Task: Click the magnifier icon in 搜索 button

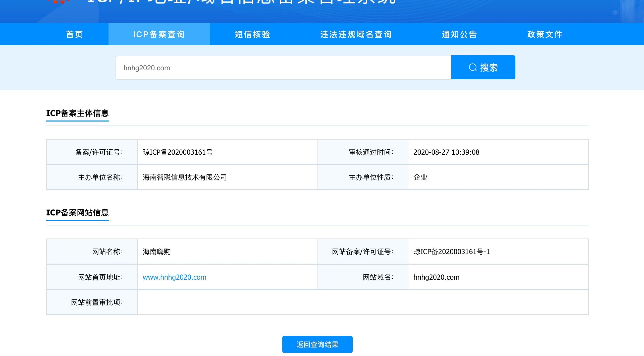Action: pos(473,67)
